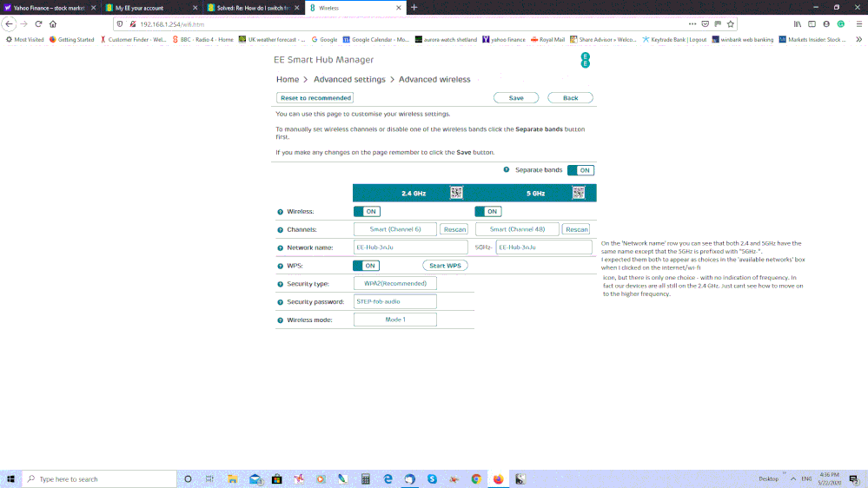868x488 pixels.
Task: Open the 2.4 GHz QR code icon
Action: tap(456, 193)
